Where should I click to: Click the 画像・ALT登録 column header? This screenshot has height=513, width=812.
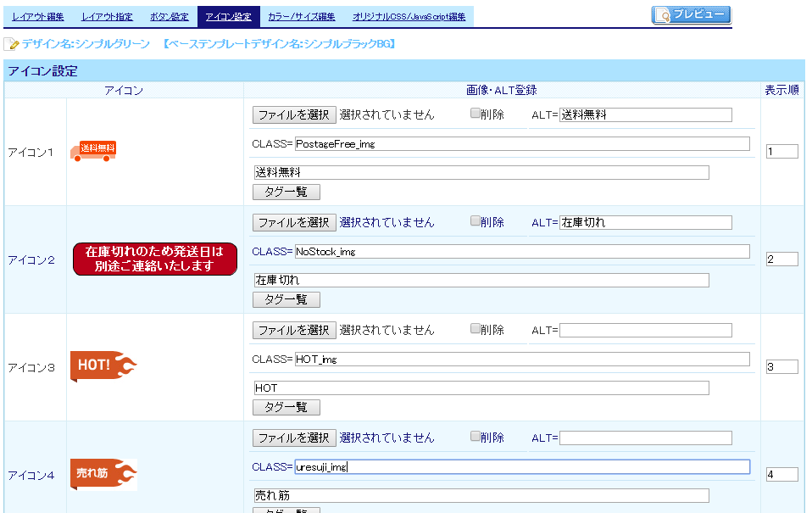[501, 90]
